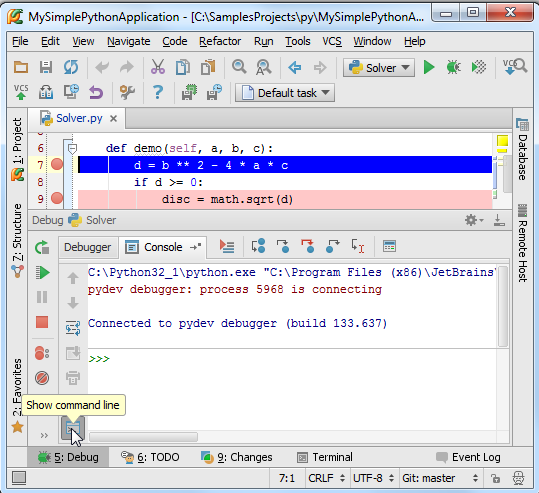Click Step Over icon in debug toolbar
The height and width of the screenshot is (493, 539).
258,246
